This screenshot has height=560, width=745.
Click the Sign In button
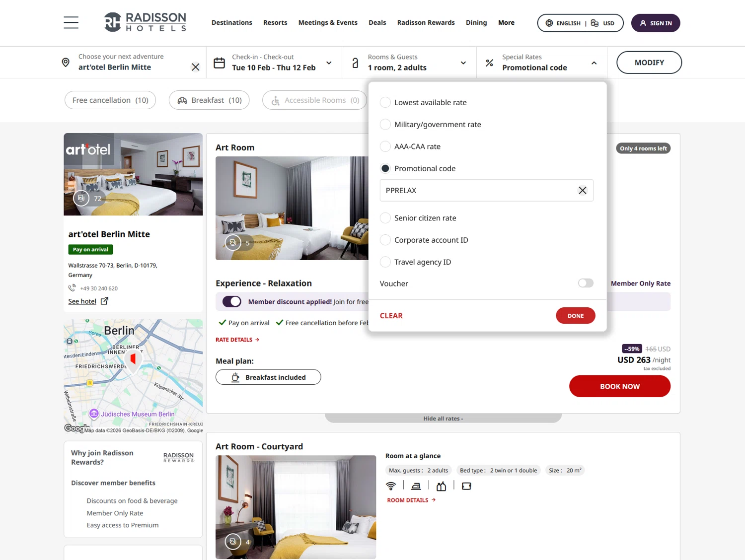click(x=656, y=23)
